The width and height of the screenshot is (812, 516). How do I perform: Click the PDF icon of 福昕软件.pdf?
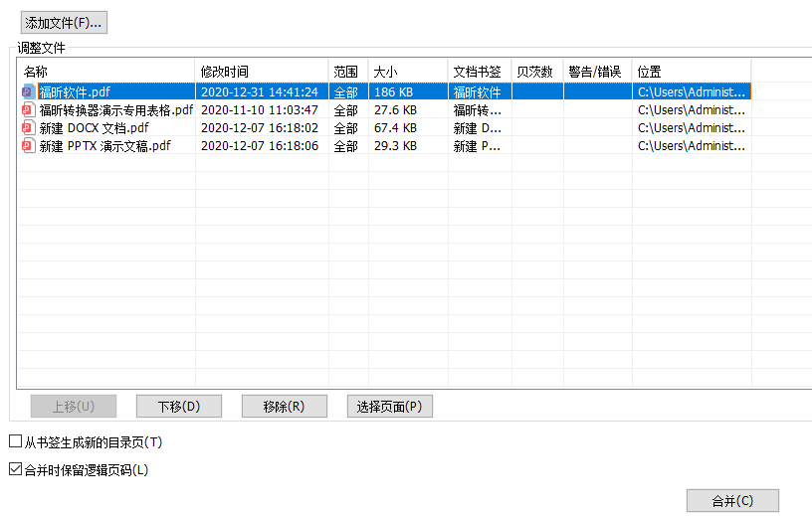[28, 92]
